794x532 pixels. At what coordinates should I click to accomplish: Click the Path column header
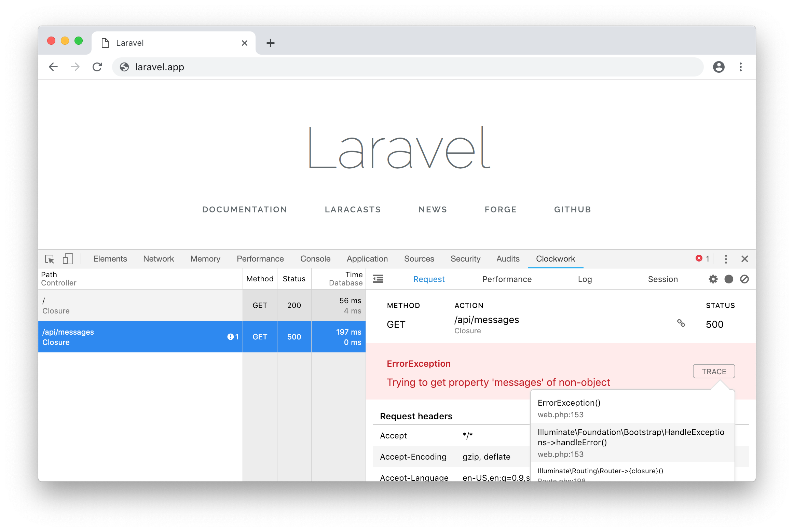click(x=140, y=279)
